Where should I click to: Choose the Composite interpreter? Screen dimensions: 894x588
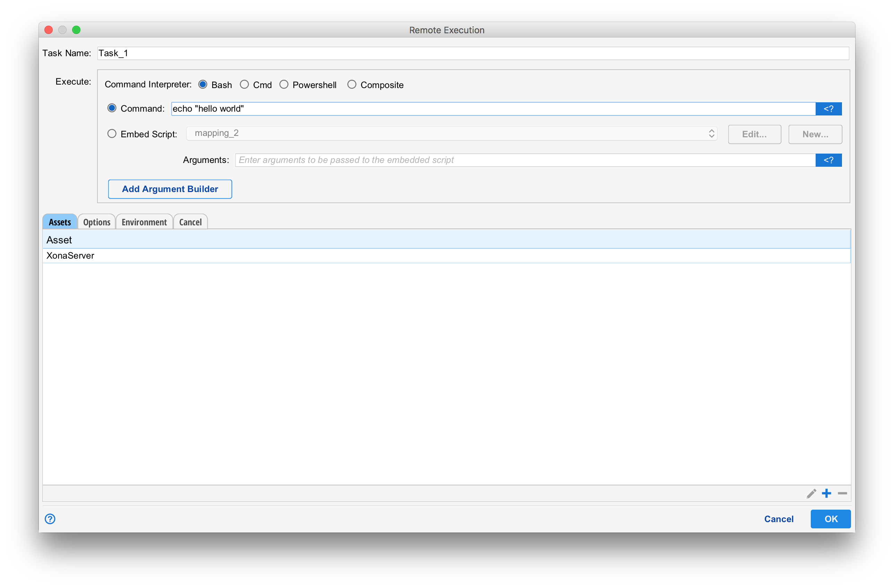pyautogui.click(x=352, y=85)
